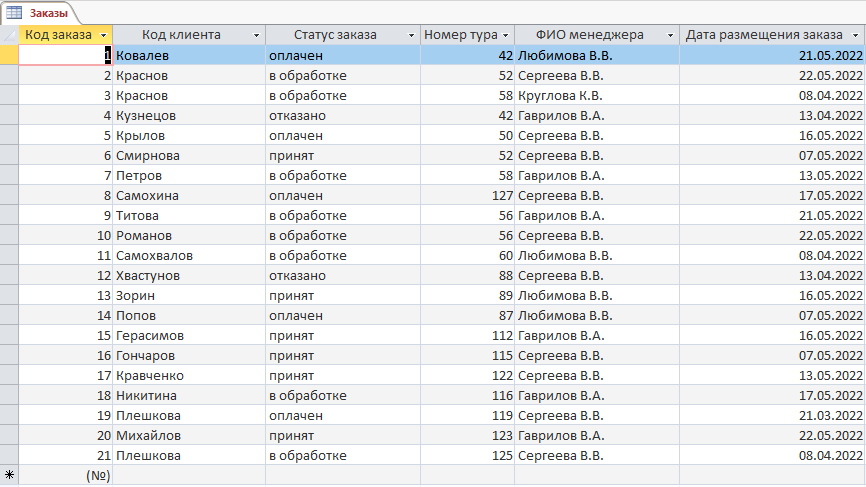Click tour number 112 cell

(x=467, y=336)
